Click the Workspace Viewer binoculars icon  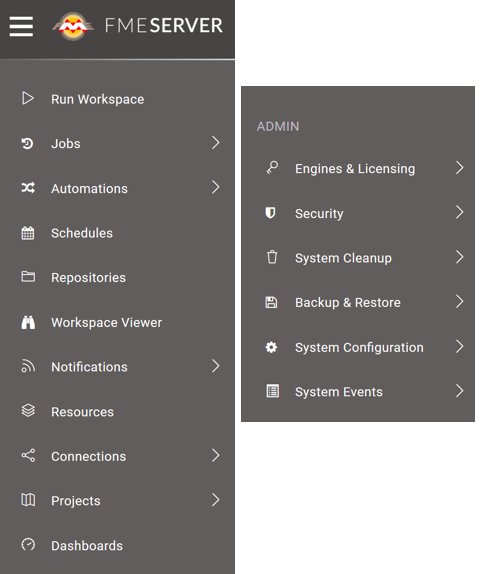click(28, 322)
